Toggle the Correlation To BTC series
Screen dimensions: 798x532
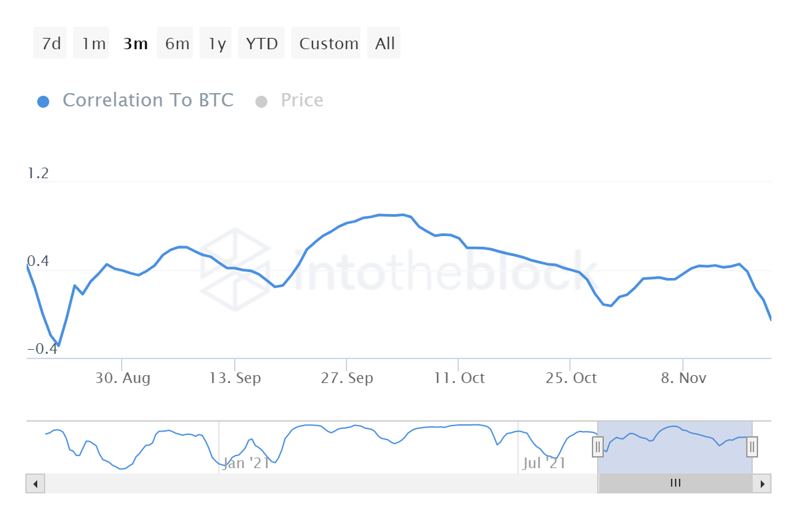click(x=148, y=100)
